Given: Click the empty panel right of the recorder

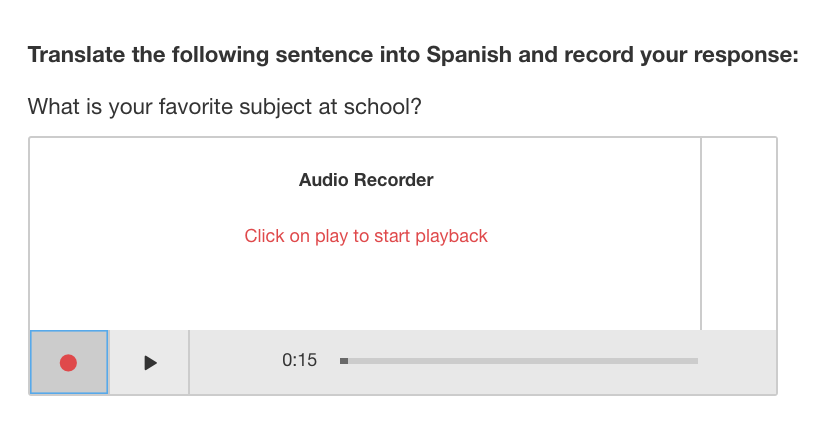Looking at the screenshot, I should coord(739,232).
